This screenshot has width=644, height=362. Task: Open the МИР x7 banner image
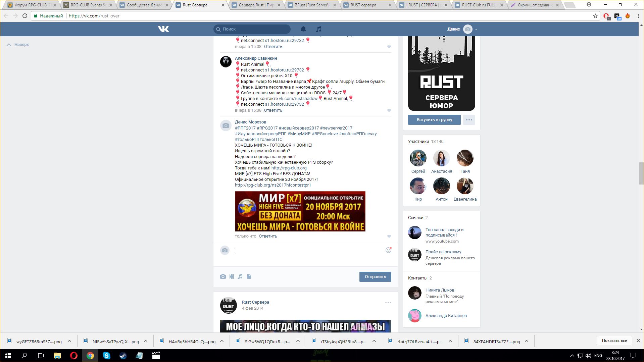(300, 211)
